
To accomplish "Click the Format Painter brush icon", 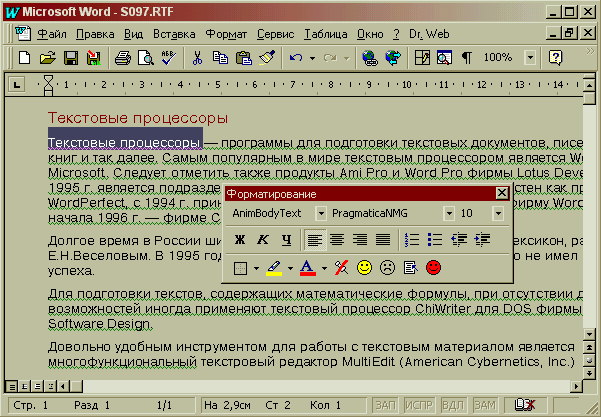I will 266,58.
